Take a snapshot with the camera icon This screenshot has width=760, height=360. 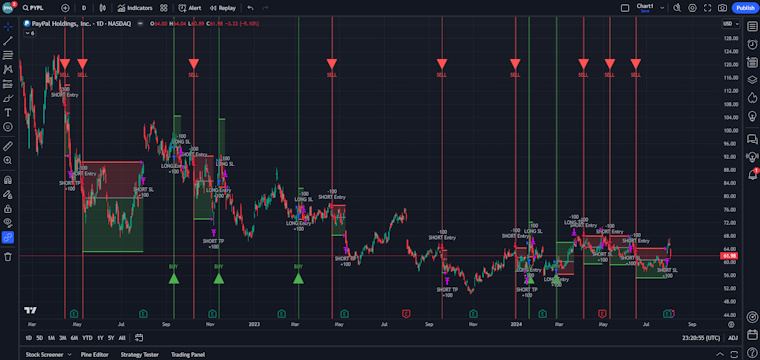(x=722, y=8)
